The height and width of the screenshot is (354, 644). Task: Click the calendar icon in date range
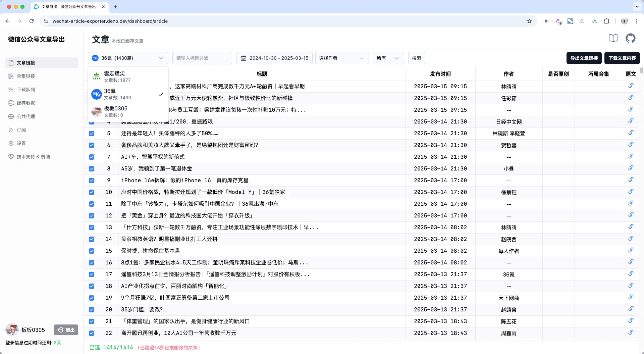point(244,58)
